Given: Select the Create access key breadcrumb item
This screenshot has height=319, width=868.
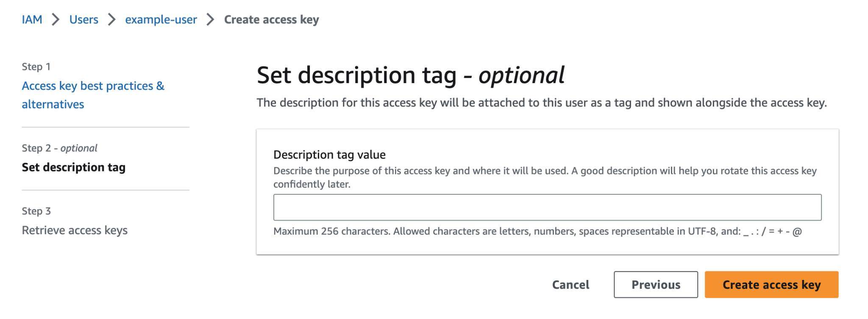Looking at the screenshot, I should pos(271,20).
